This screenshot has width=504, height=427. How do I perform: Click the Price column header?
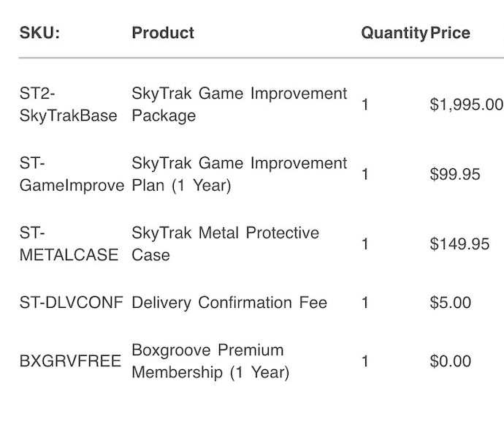(x=450, y=33)
